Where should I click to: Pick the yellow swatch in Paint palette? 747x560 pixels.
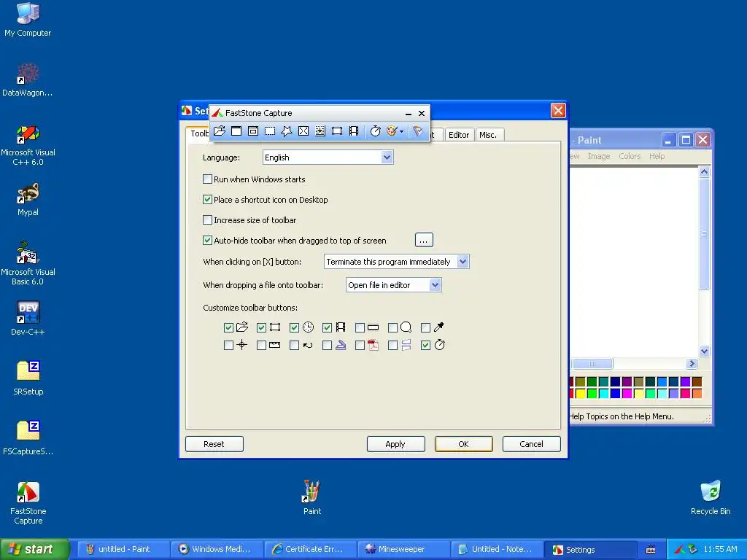[580, 393]
